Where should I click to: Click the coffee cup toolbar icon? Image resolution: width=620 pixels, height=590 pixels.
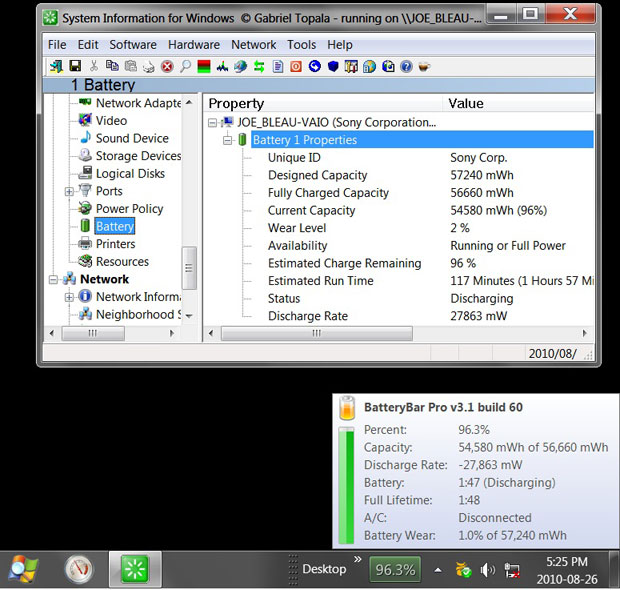(424, 66)
